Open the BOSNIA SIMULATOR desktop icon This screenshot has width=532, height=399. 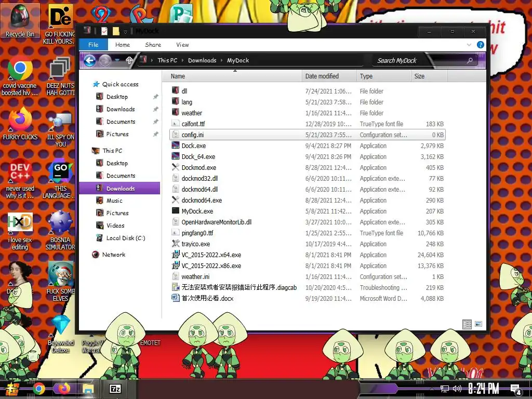tap(60, 231)
